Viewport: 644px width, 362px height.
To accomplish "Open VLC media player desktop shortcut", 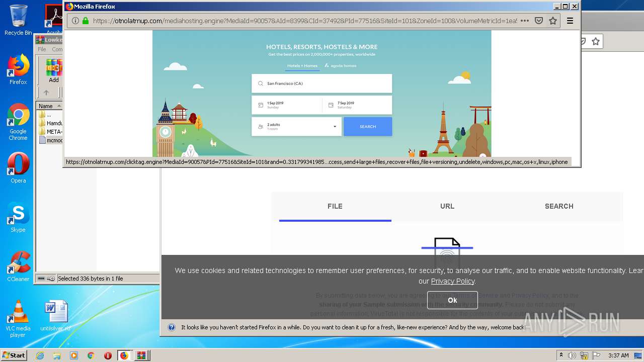I will pyautogui.click(x=18, y=319).
